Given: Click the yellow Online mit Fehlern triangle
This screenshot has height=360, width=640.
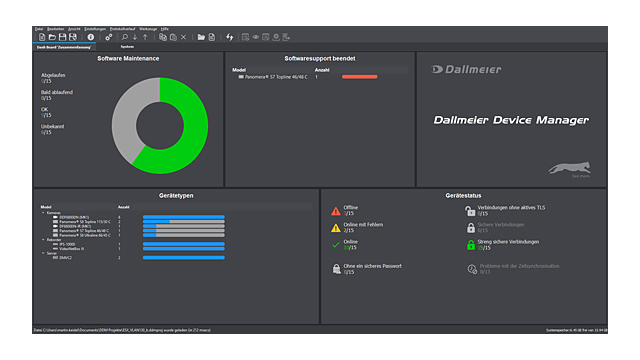Looking at the screenshot, I should 336,228.
